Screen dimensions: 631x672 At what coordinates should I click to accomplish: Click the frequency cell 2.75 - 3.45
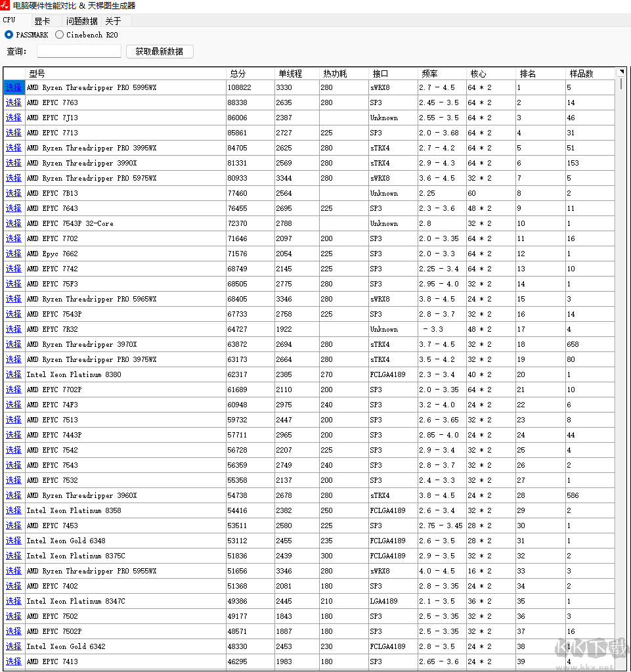(x=441, y=526)
